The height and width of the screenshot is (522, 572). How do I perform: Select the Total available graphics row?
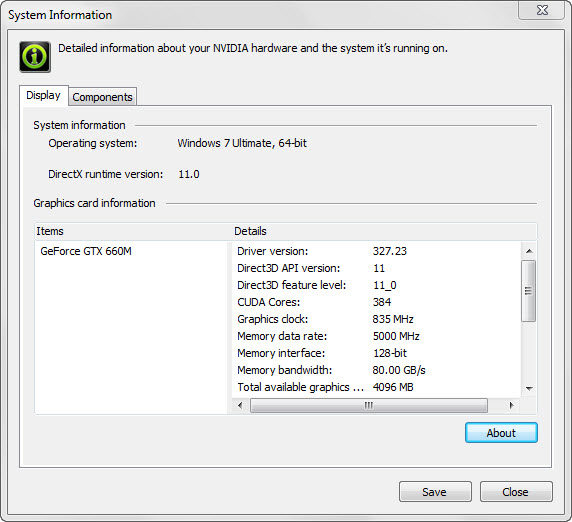[x=376, y=387]
